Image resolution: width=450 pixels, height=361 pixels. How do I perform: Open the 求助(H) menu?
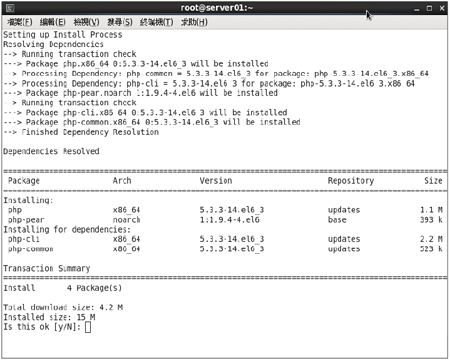194,22
